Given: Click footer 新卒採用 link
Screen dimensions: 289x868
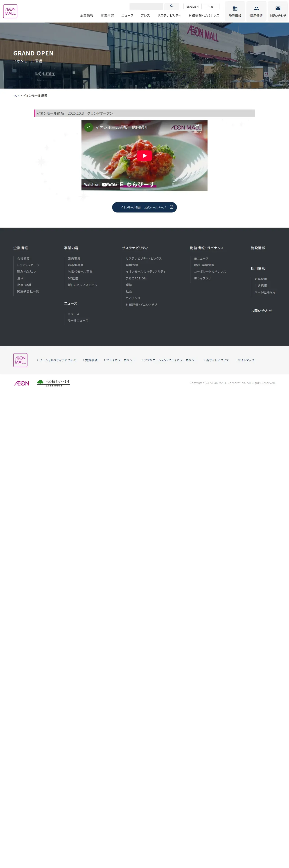Looking at the screenshot, I should (261, 279).
